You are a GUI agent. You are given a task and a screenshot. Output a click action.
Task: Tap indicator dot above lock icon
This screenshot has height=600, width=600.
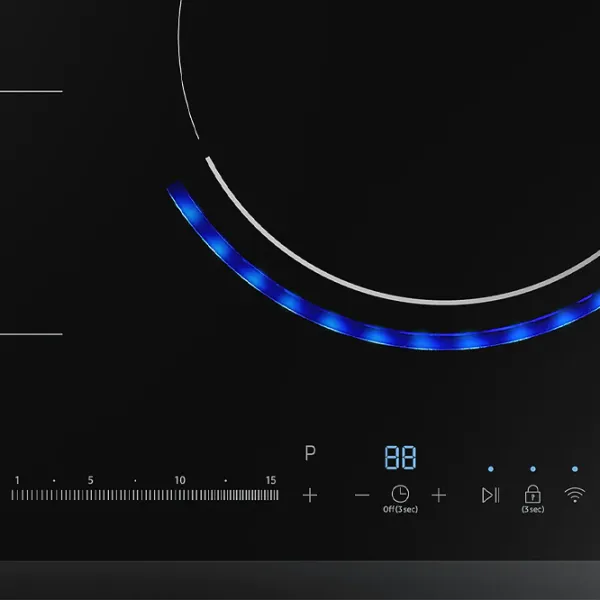[532, 468]
